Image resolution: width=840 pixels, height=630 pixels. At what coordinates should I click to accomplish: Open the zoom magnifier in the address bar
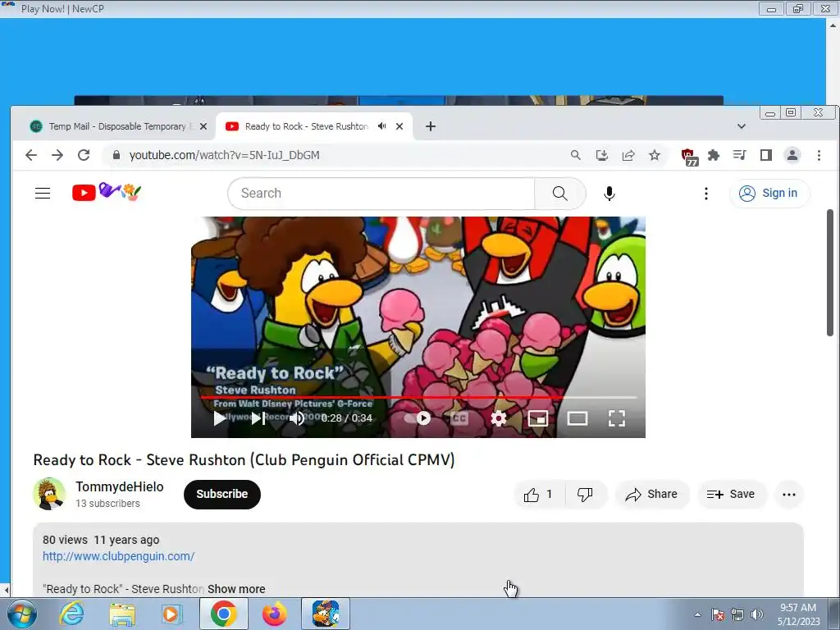click(x=575, y=155)
